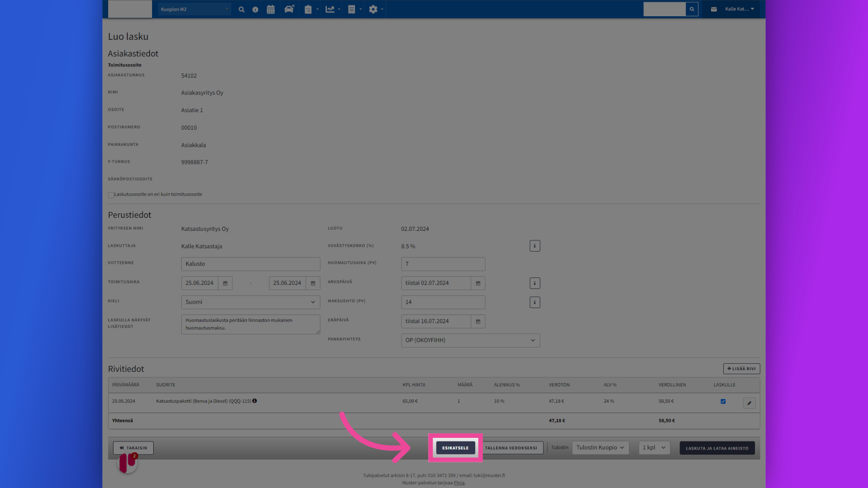Click Y-tunnus value 9998887-7

click(x=194, y=162)
